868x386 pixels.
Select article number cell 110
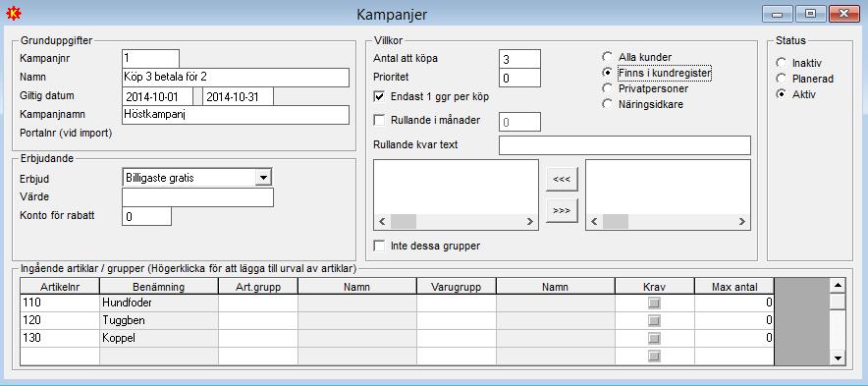coord(60,303)
